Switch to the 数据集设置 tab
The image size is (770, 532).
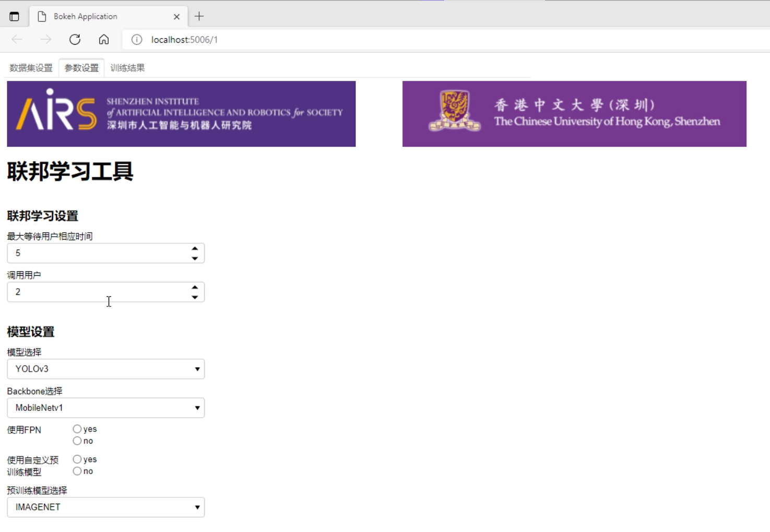point(30,67)
